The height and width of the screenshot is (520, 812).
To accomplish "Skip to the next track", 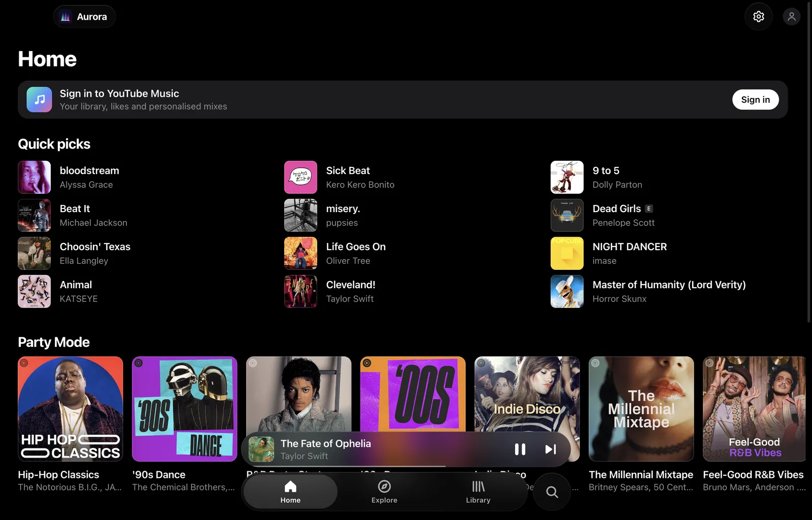I will tap(550, 449).
